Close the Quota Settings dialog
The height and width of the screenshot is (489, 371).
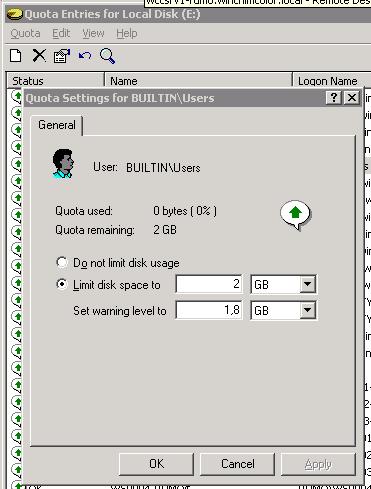[352, 98]
